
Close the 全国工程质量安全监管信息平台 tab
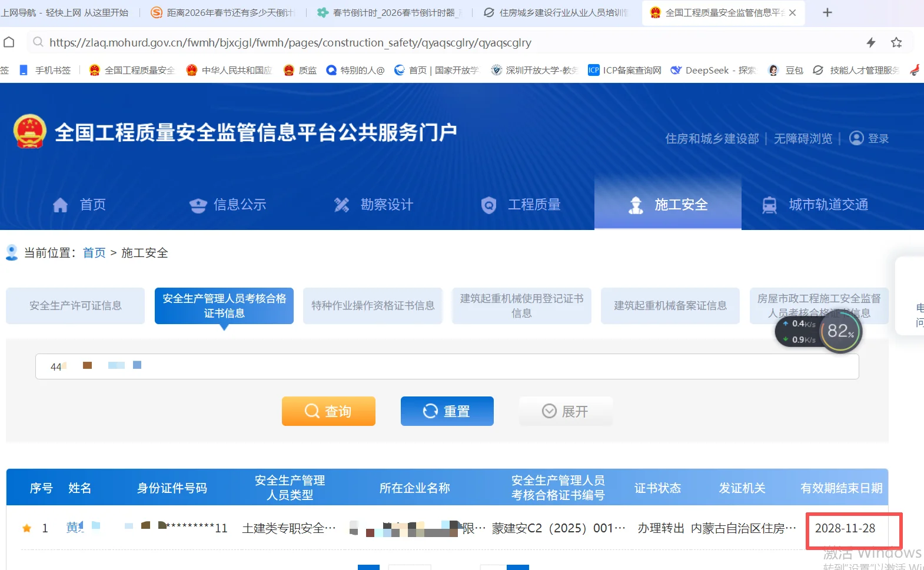pos(793,12)
